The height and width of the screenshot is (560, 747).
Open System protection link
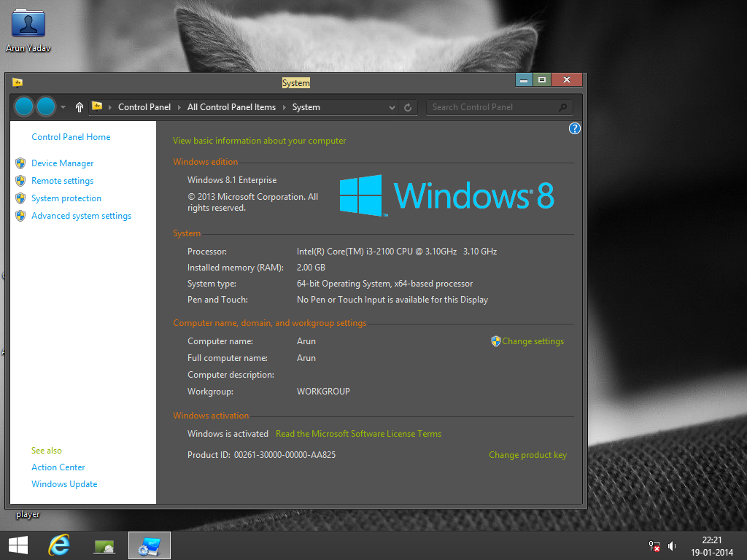click(66, 198)
